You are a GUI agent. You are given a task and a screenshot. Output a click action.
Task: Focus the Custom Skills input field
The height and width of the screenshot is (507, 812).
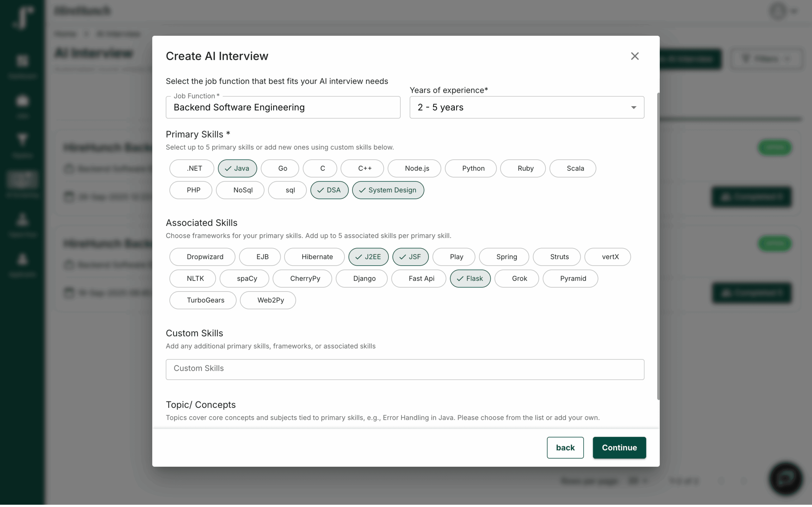(405, 369)
